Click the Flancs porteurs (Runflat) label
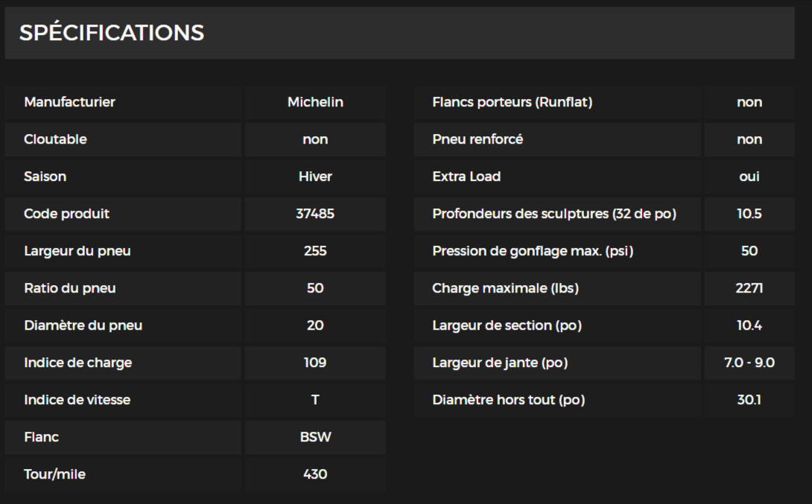Image resolution: width=812 pixels, height=504 pixels. click(513, 102)
